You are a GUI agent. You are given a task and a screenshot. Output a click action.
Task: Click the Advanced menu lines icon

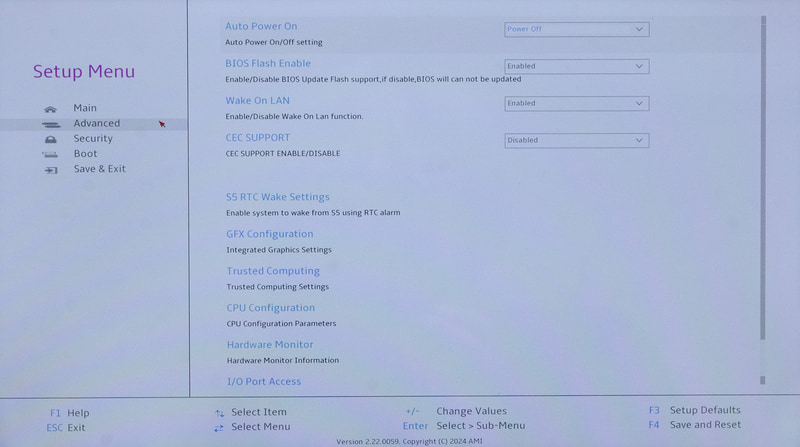[51, 125]
